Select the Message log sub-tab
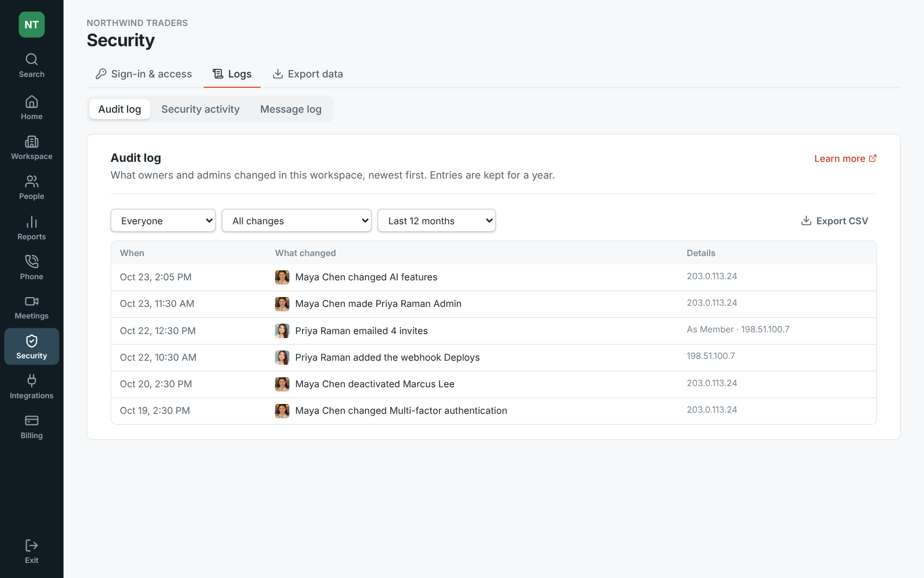Screen dimensions: 924x578 290,109
